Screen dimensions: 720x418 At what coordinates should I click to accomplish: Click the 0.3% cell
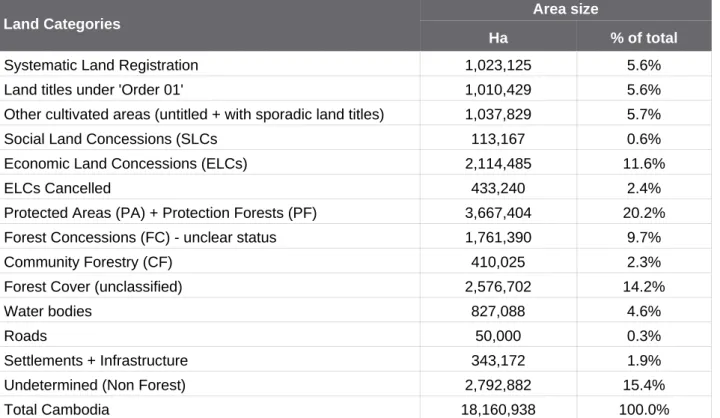(x=644, y=336)
